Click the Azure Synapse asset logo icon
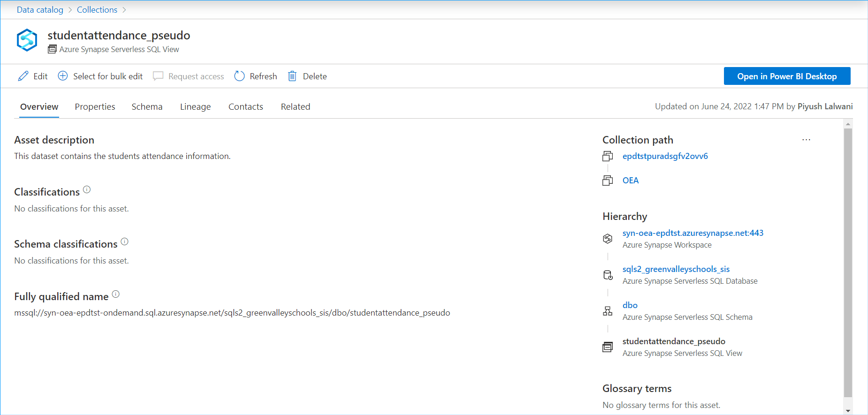Viewport: 868px width, 415px height. click(27, 40)
